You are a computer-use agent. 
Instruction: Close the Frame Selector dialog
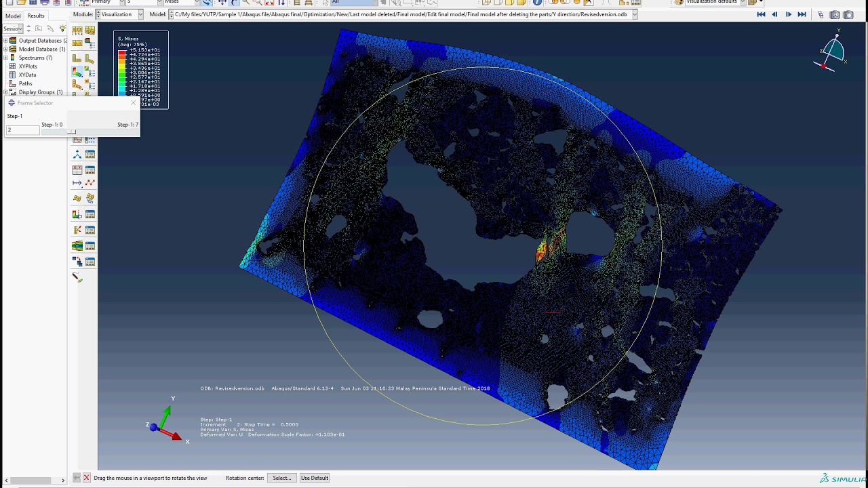pos(133,103)
